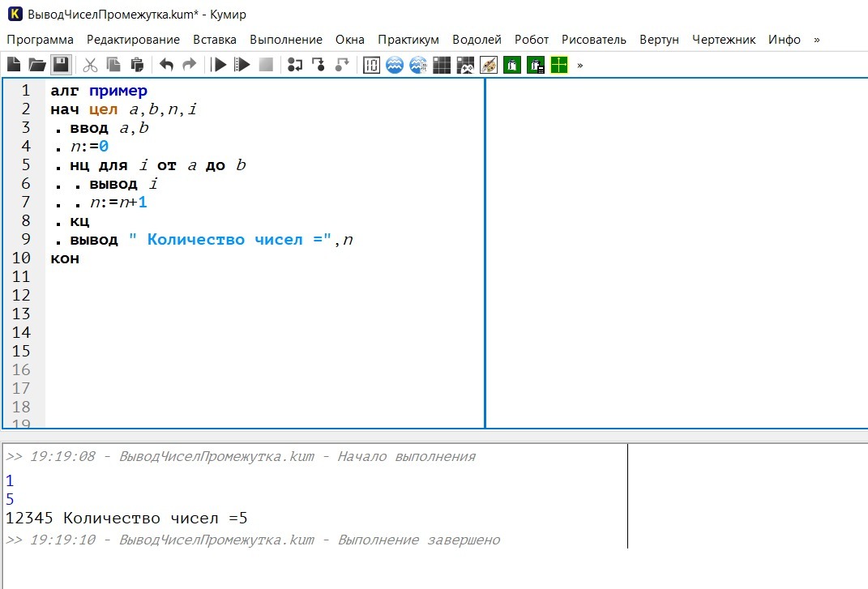Undo the last edit with the arrow icon
Viewport: 868px width, 589px height.
click(166, 65)
